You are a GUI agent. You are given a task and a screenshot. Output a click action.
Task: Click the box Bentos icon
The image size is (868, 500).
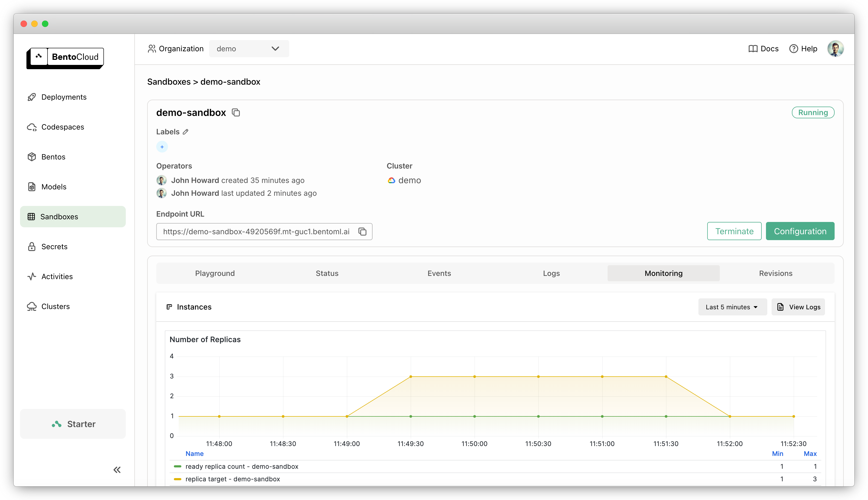tap(32, 157)
